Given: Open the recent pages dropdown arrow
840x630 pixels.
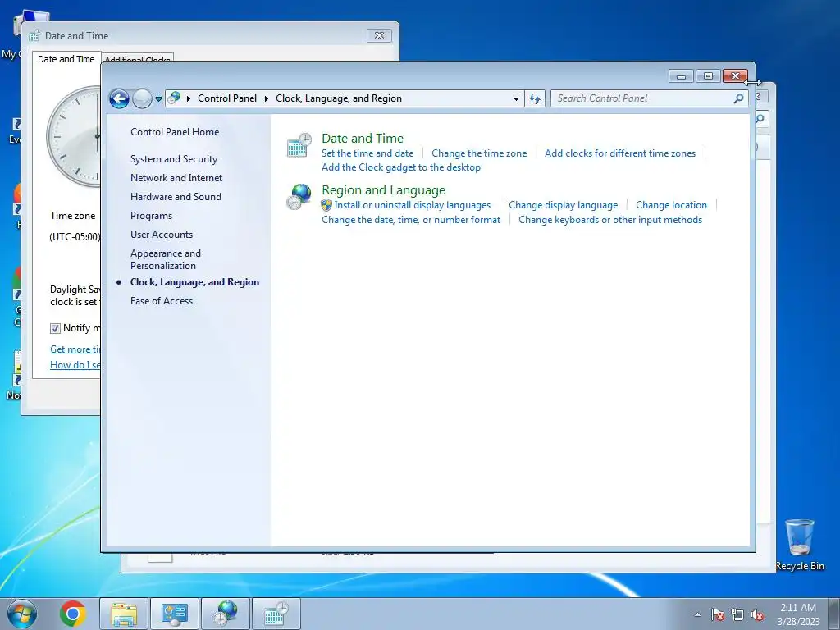Looking at the screenshot, I should coord(158,98).
